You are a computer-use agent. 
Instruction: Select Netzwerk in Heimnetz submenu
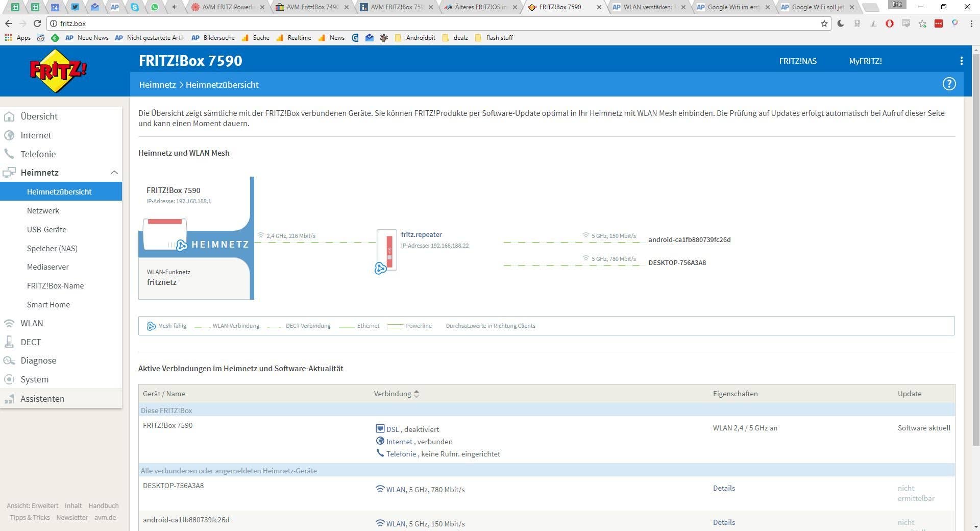[43, 211]
